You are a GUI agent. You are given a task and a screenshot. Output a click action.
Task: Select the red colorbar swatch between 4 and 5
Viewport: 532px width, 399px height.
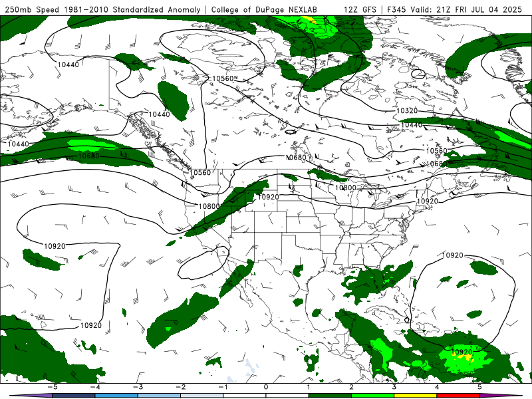click(x=458, y=396)
